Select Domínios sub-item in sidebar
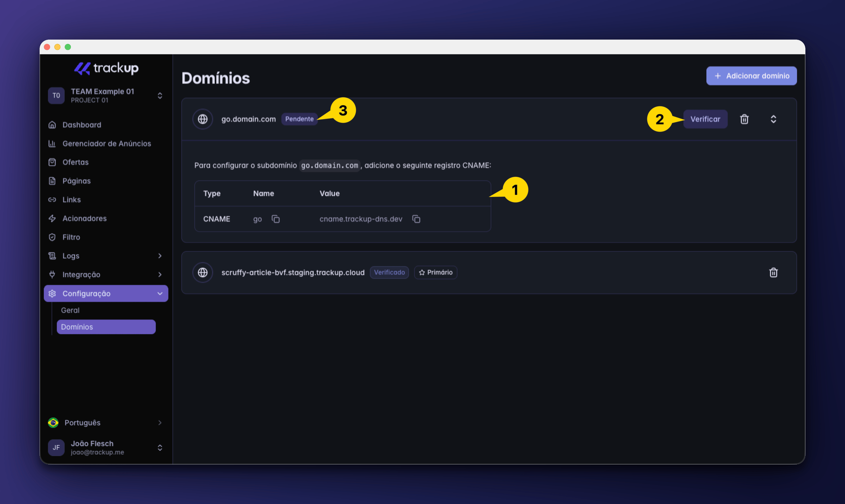845x504 pixels. point(106,327)
